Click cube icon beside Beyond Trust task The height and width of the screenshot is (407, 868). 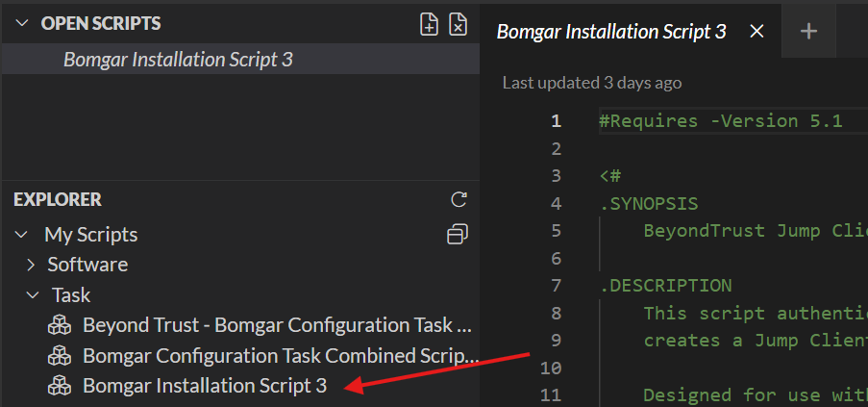click(60, 325)
